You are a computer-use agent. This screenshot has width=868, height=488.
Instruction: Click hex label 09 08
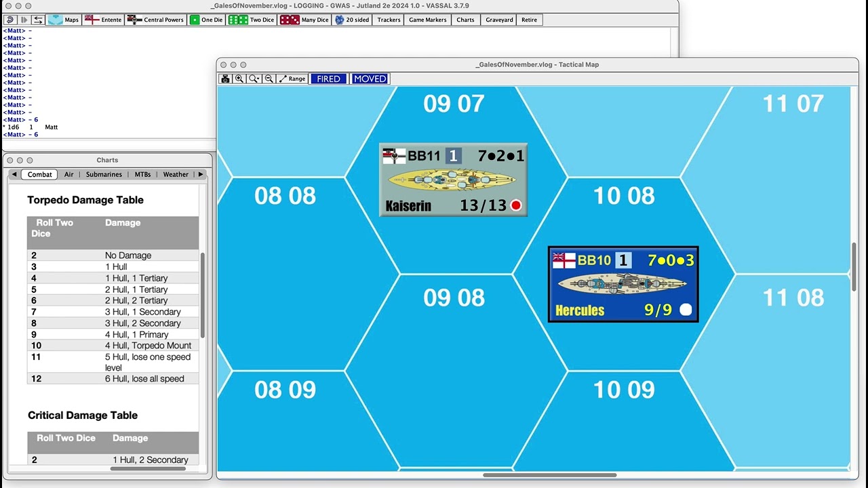pos(454,298)
